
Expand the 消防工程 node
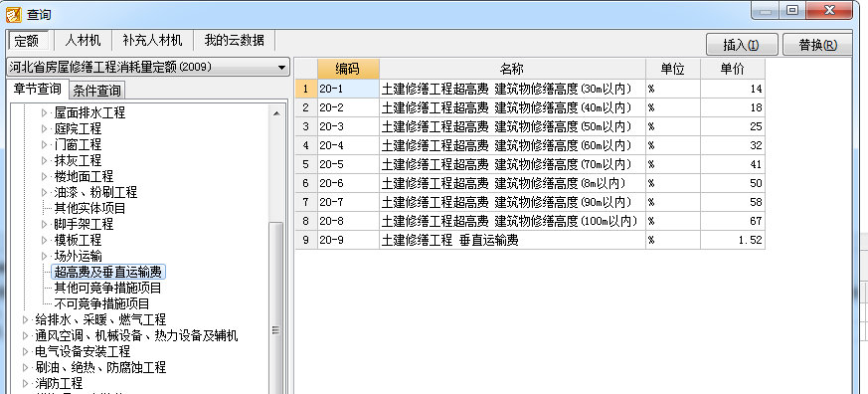tap(26, 383)
